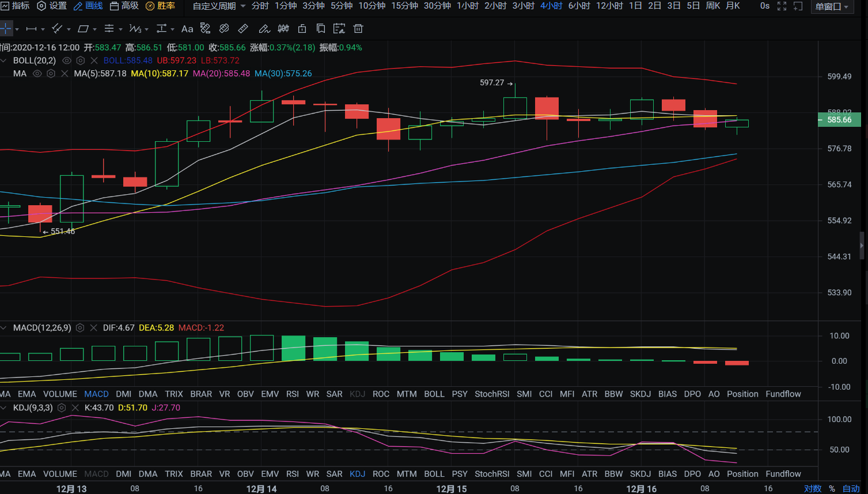Click the 胜率 win rate button
This screenshot has height=494, width=868.
click(x=161, y=6)
